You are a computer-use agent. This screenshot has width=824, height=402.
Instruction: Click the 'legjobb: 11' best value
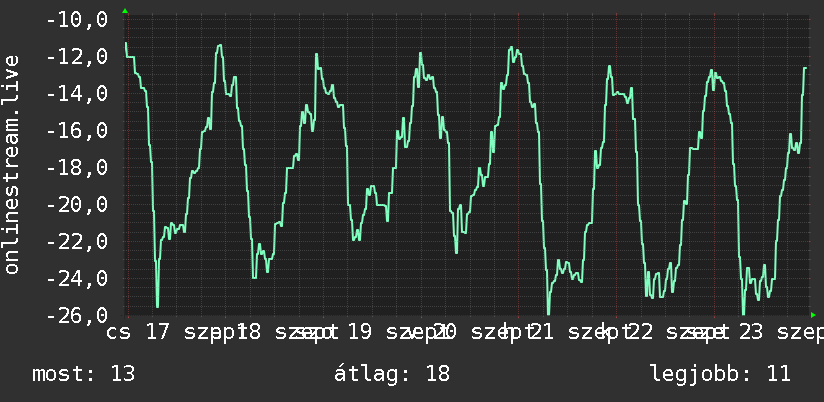(720, 374)
